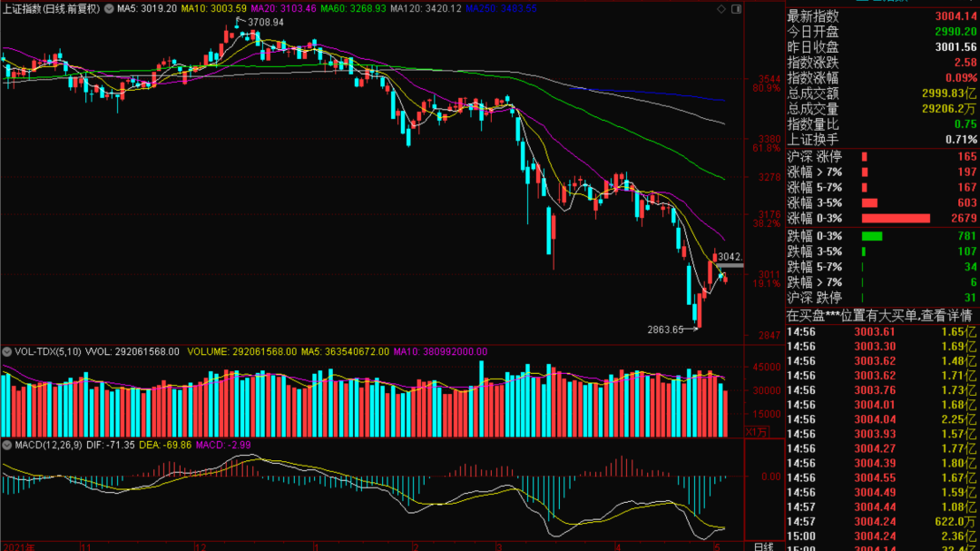Click the 上证指数(日线.前复权) chart title
Viewport: 980px width, 551px height.
pyautogui.click(x=51, y=7)
